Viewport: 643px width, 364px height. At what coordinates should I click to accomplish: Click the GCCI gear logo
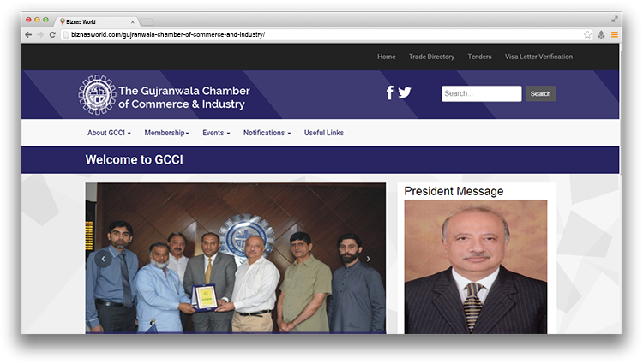click(97, 94)
